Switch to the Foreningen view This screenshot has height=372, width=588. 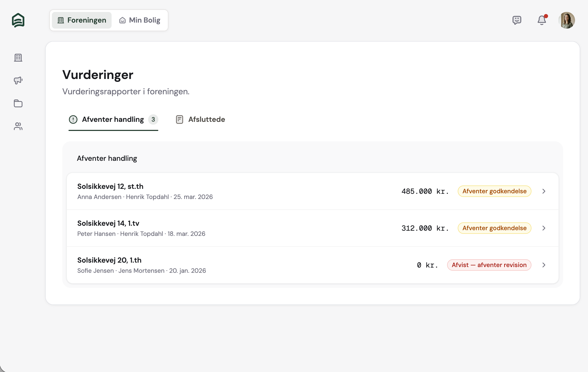[x=82, y=20]
